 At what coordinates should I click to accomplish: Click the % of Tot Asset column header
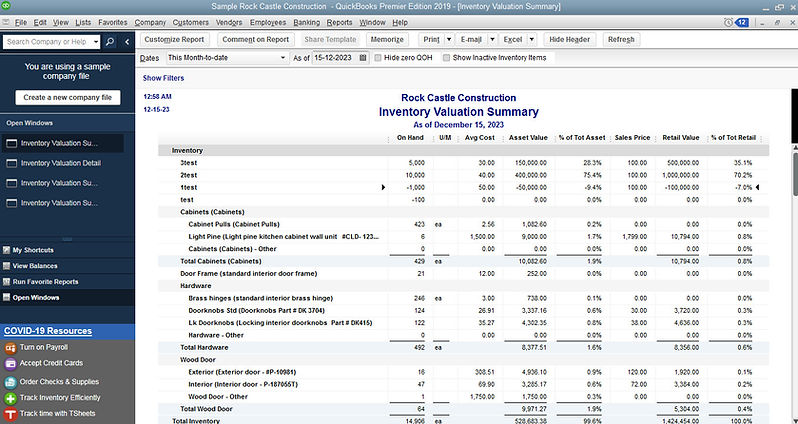click(582, 138)
